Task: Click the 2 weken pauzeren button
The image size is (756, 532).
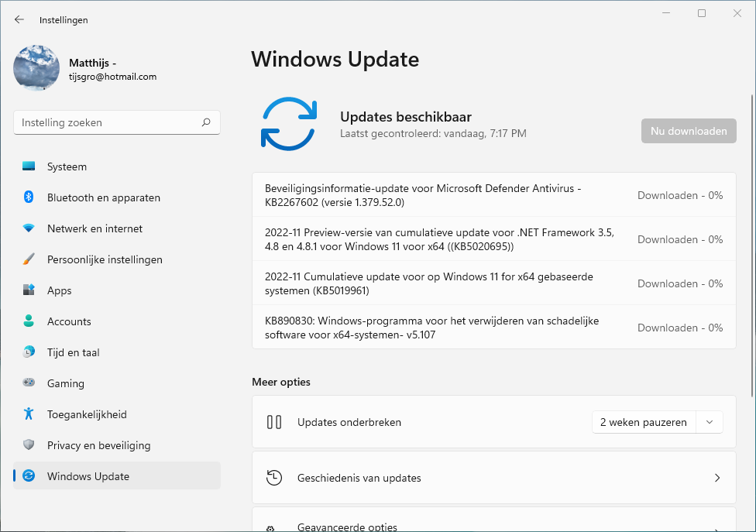Action: [x=644, y=422]
